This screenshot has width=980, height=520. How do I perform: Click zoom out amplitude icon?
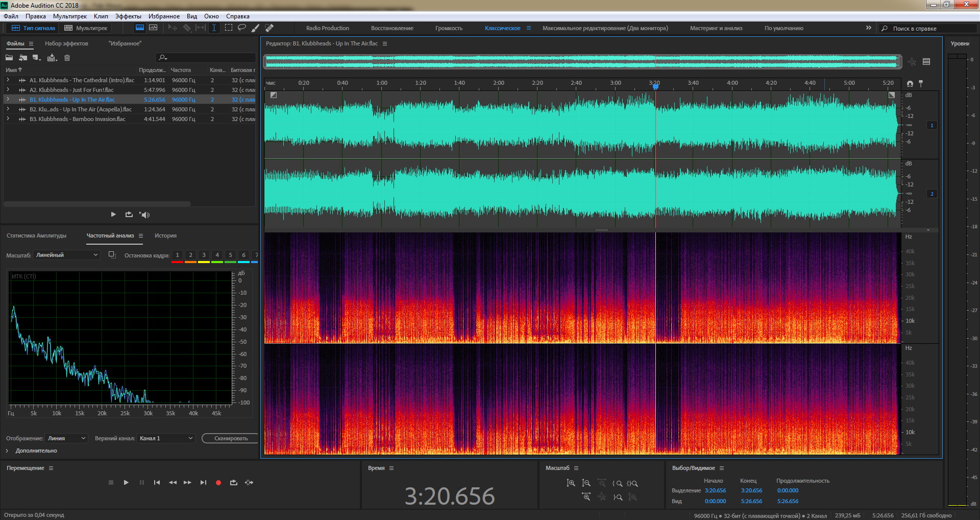[x=586, y=483]
